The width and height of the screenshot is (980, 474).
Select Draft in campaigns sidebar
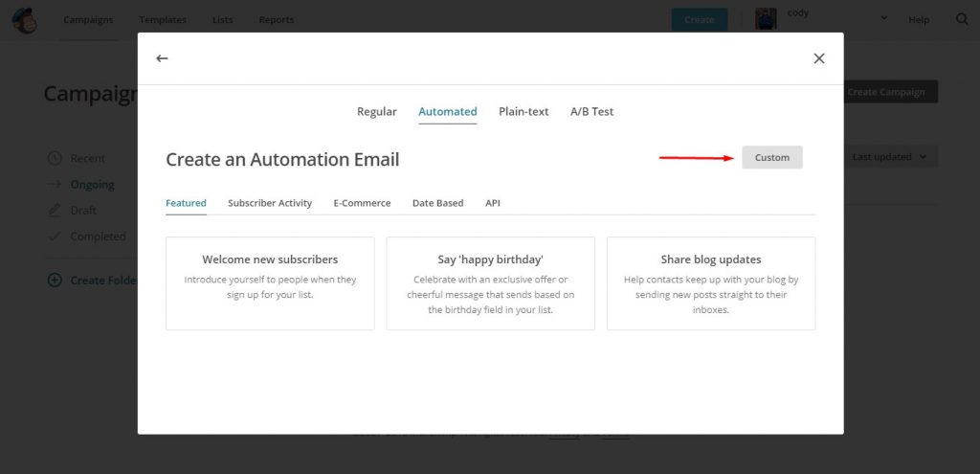click(83, 210)
